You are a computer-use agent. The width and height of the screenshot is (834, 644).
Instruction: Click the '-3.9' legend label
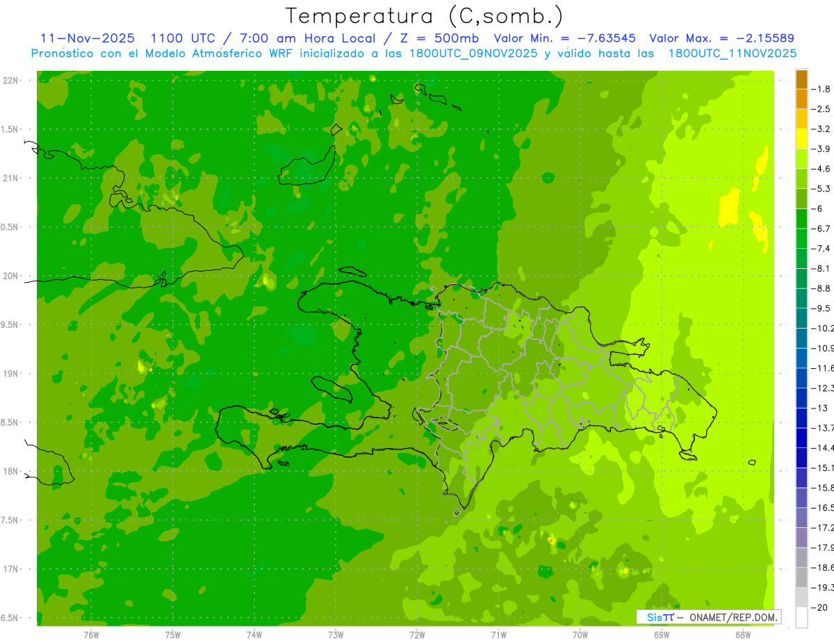(x=822, y=149)
